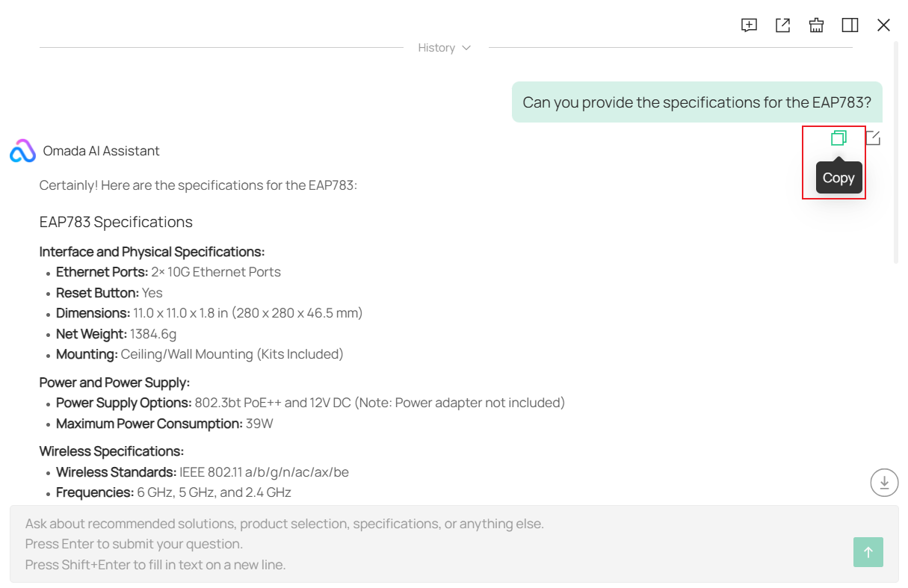Image resolution: width=908 pixels, height=588 pixels.
Task: Close the assistant panel
Action: click(x=883, y=25)
